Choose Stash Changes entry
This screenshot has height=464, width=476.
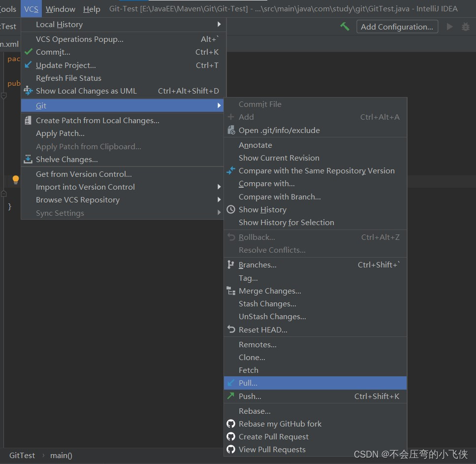click(x=316, y=303)
